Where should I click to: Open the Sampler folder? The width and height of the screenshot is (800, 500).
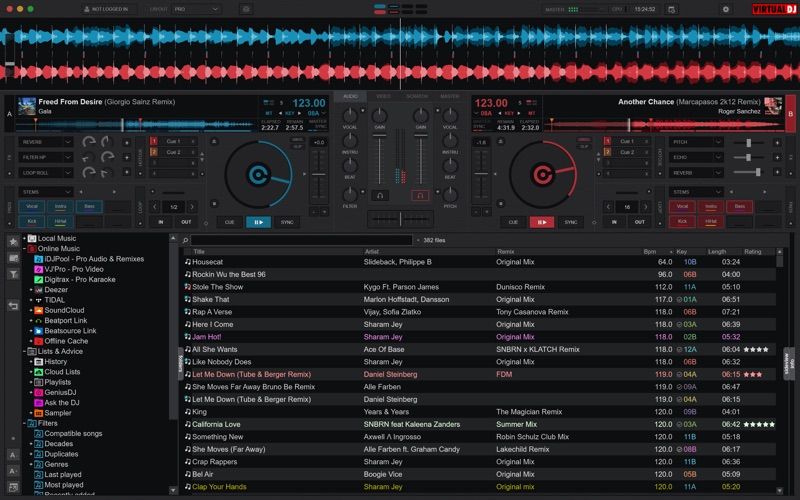(x=58, y=413)
